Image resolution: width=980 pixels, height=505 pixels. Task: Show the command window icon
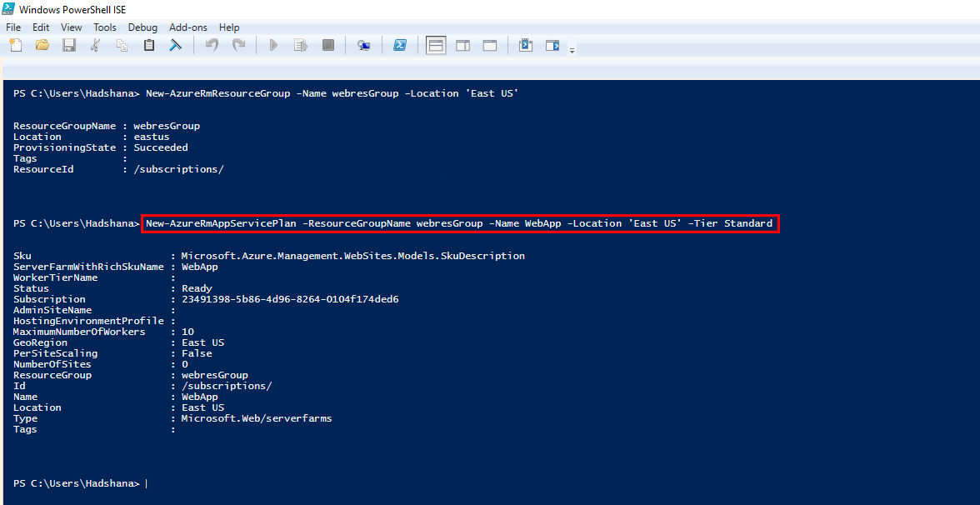(x=526, y=45)
